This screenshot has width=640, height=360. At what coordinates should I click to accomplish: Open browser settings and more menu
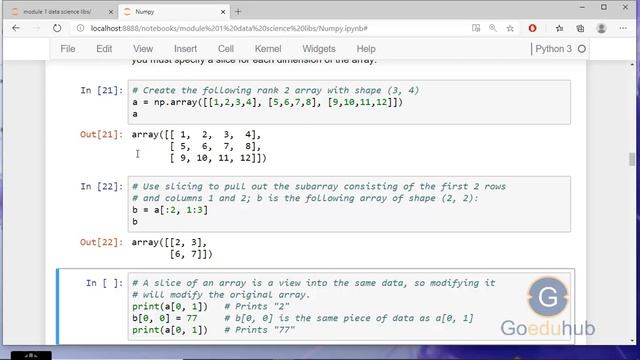(623, 28)
